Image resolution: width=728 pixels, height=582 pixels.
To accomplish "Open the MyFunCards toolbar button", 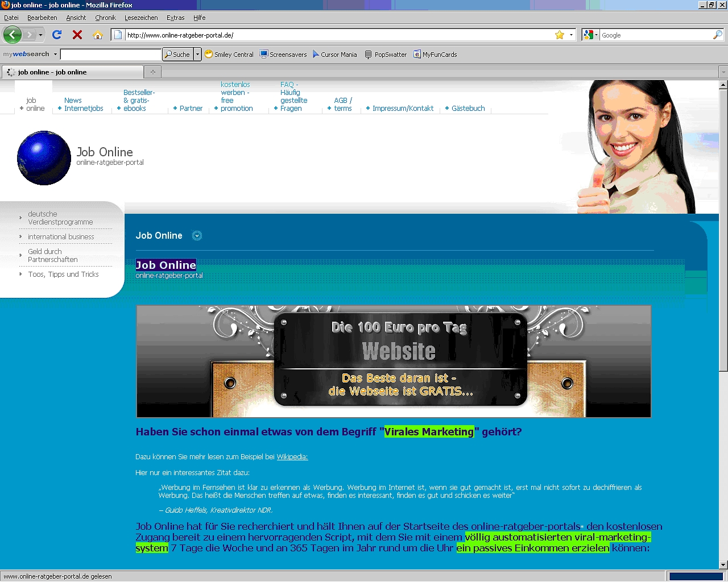I will click(x=435, y=55).
